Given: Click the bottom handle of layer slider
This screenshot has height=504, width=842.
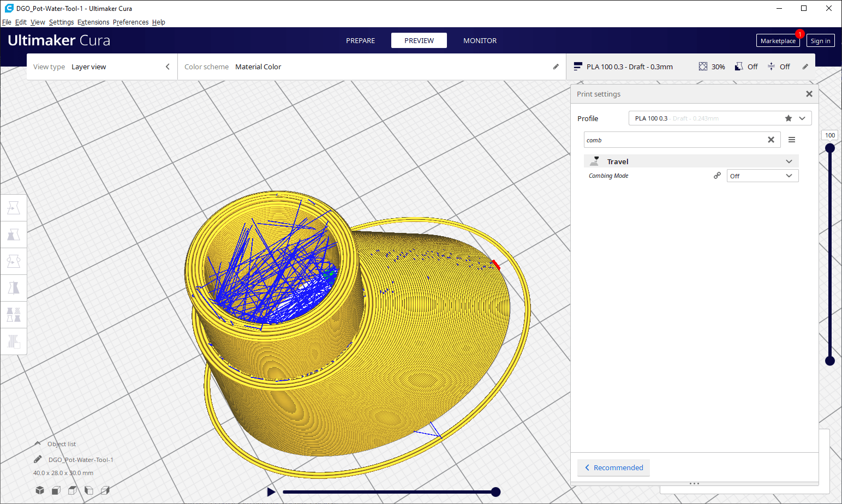Looking at the screenshot, I should (x=830, y=361).
